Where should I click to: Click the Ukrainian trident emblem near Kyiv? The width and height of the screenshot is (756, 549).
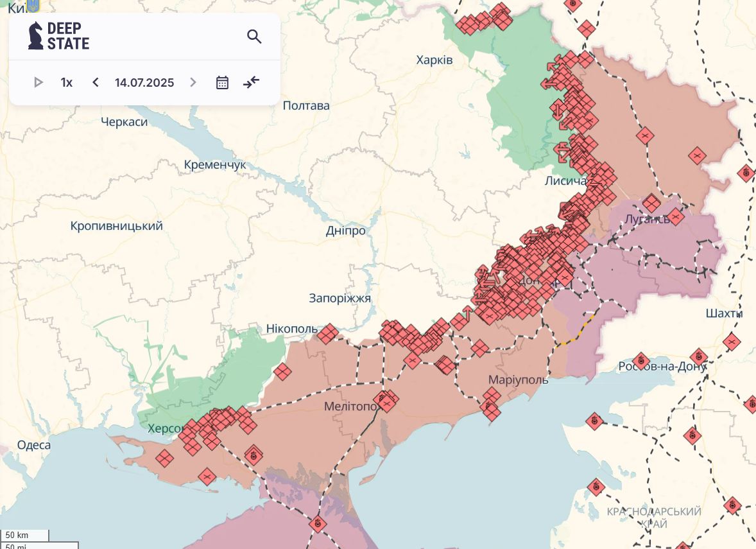[x=33, y=6]
